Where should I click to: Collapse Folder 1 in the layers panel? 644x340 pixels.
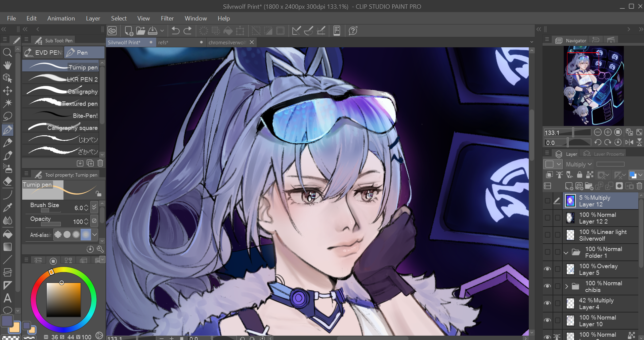(x=566, y=252)
